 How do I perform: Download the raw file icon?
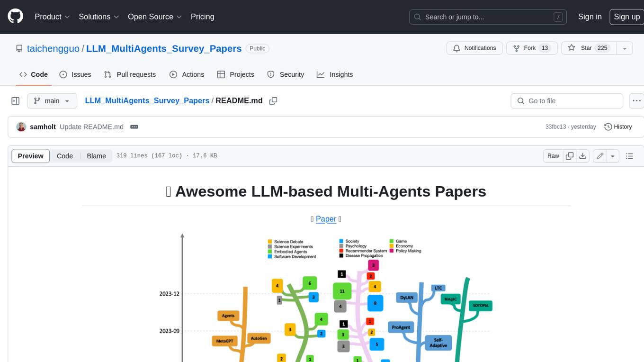tap(583, 156)
